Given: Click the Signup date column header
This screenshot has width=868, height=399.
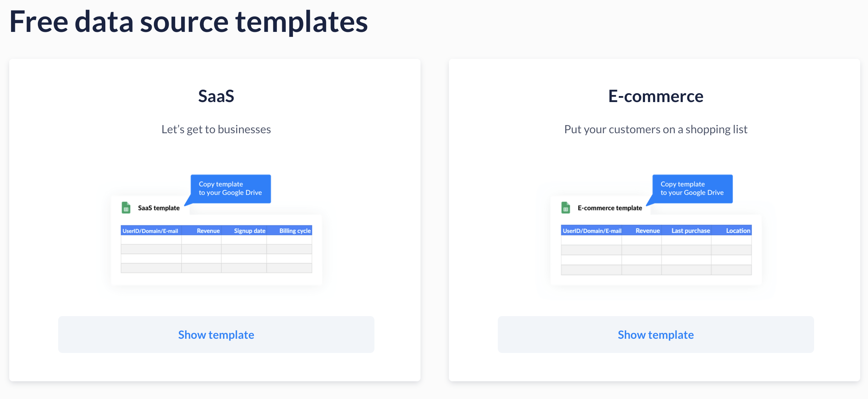Looking at the screenshot, I should tap(249, 231).
